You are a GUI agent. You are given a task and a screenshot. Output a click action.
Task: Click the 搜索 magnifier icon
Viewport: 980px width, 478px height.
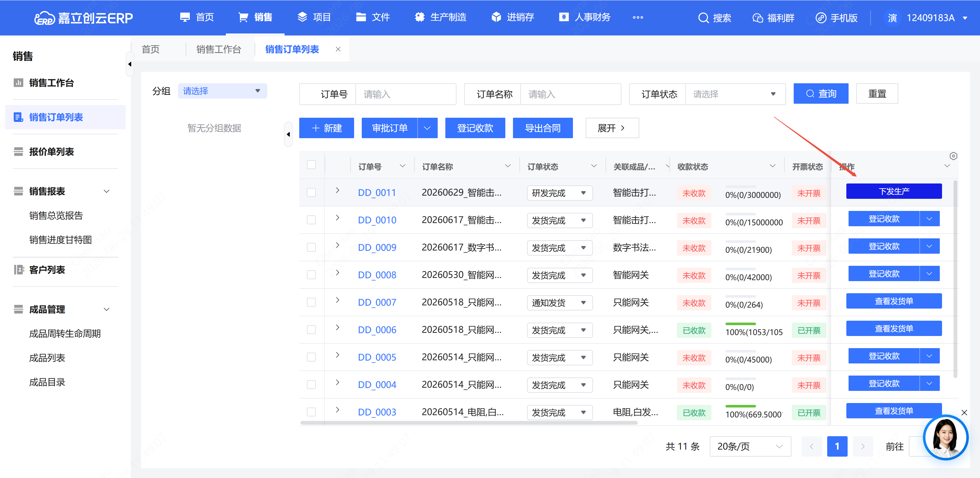point(703,18)
